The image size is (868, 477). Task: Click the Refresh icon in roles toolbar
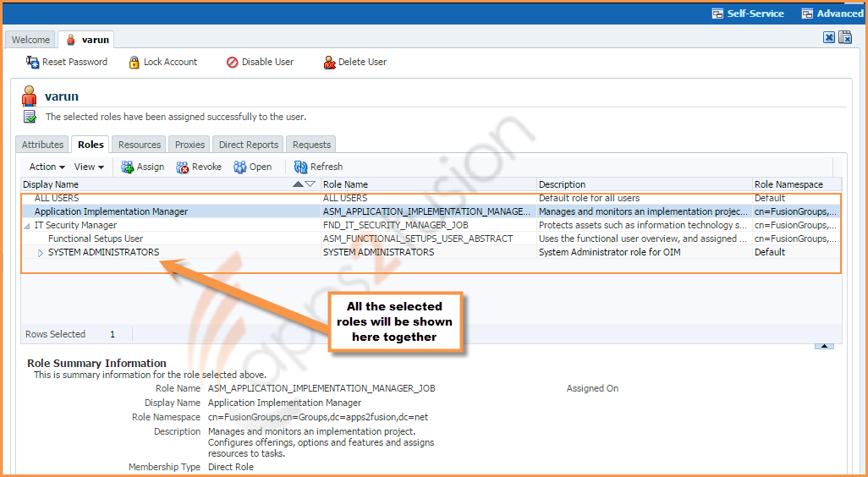(x=300, y=167)
